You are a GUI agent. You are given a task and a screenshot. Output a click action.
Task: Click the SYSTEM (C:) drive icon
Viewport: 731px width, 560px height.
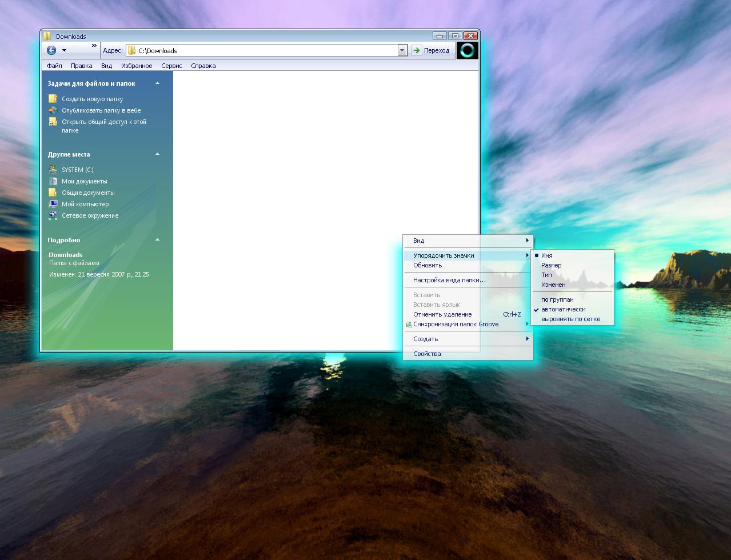point(53,170)
